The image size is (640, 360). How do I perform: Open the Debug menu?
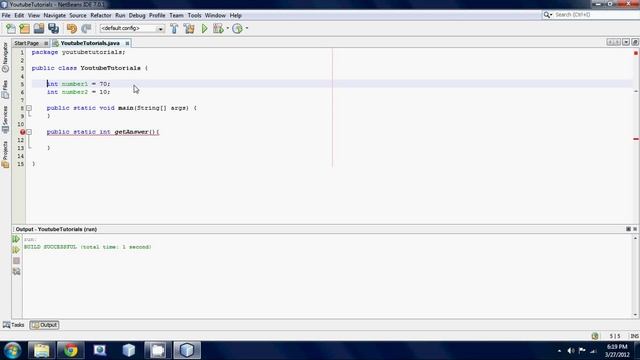click(137, 16)
